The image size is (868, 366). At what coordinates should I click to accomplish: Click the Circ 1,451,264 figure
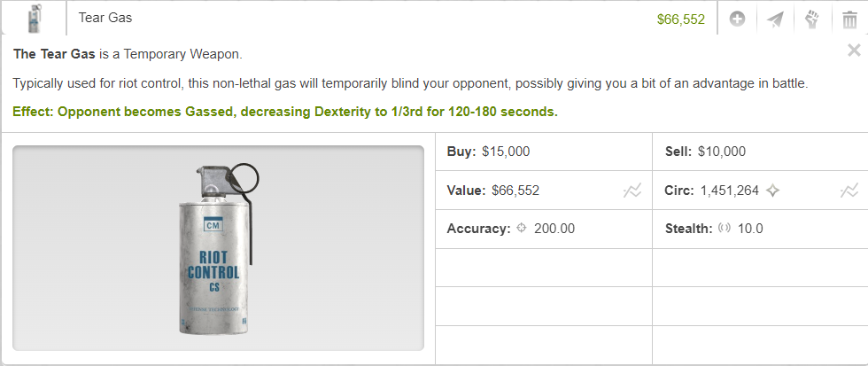tap(729, 191)
